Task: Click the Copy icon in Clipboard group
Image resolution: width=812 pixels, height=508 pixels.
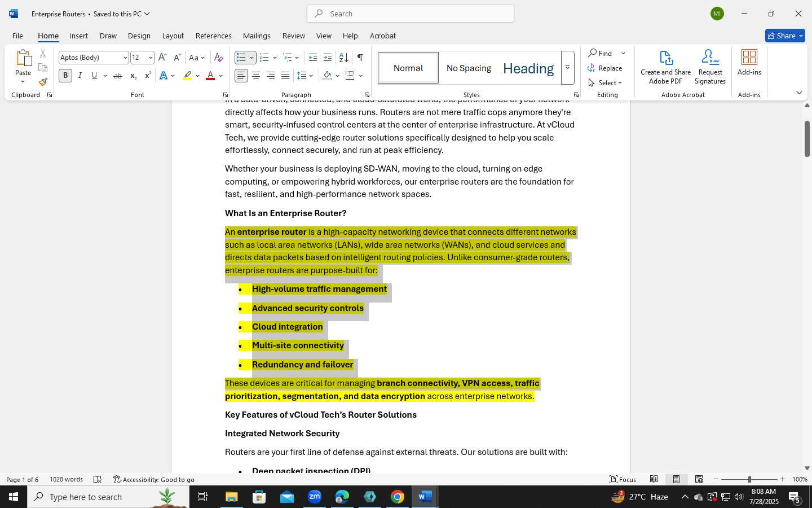Action: [x=43, y=68]
